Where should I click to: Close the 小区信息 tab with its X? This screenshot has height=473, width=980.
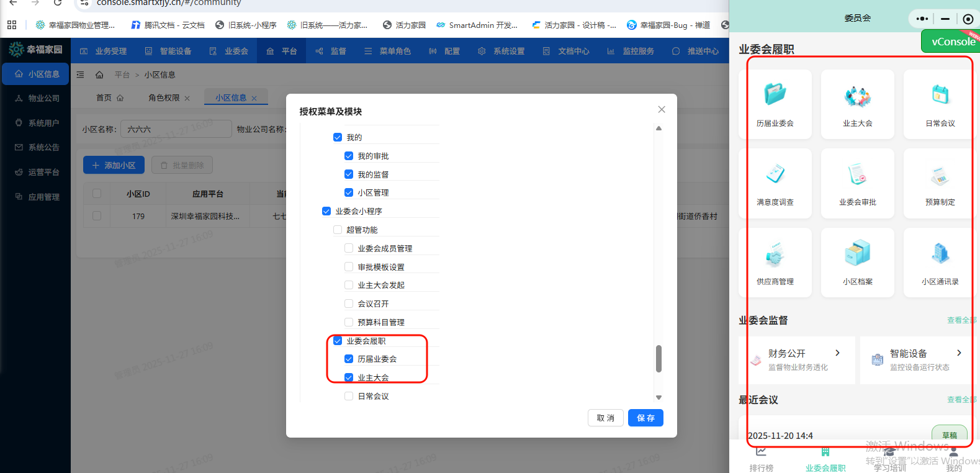coord(254,98)
